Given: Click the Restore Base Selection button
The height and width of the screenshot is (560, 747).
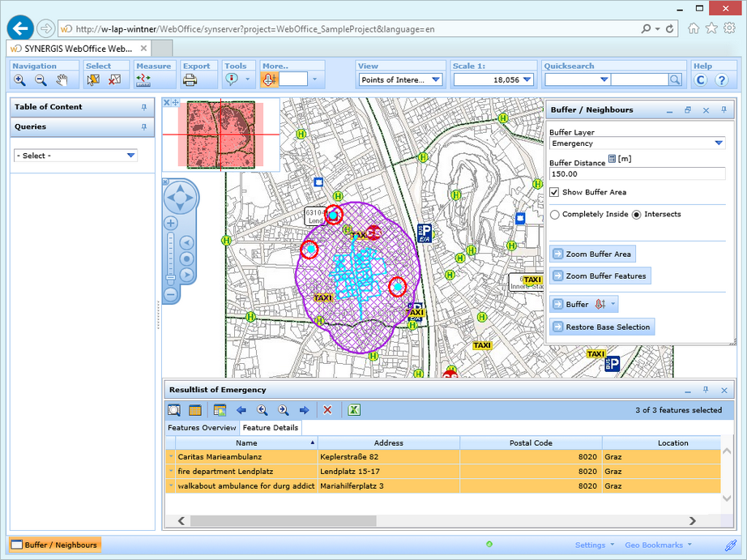Looking at the screenshot, I should [x=602, y=327].
